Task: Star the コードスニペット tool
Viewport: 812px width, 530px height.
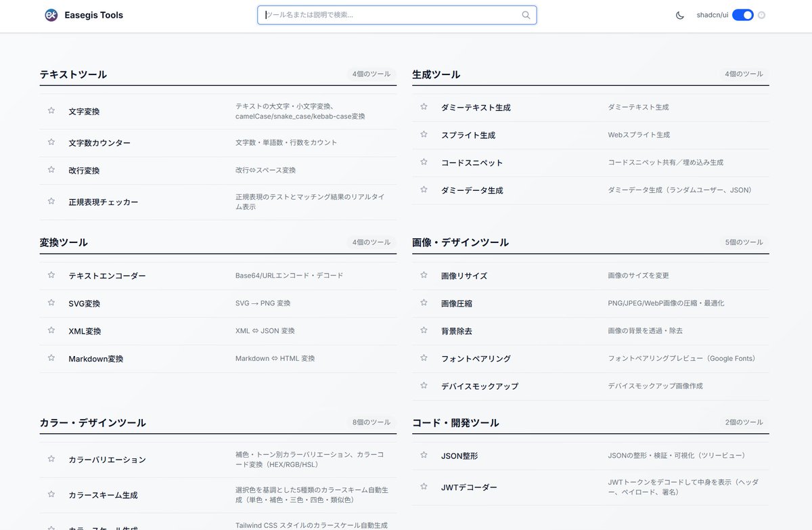Action: (424, 162)
